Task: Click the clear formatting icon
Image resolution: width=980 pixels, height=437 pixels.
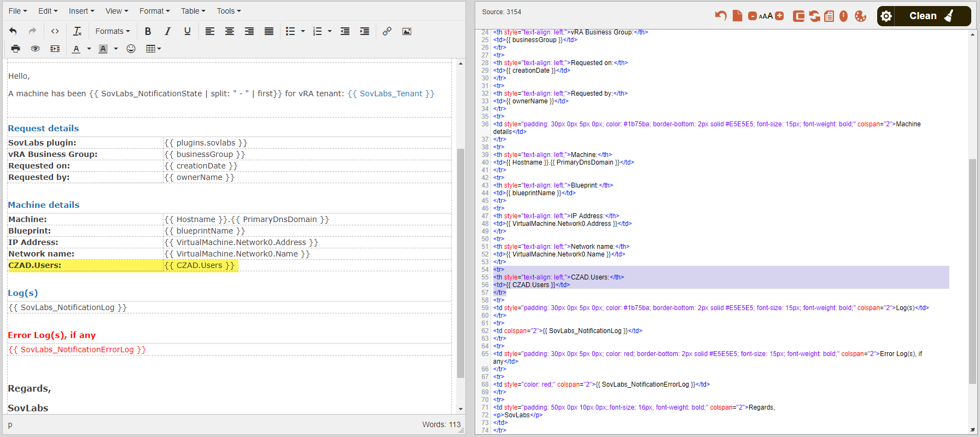Action: pyautogui.click(x=78, y=31)
